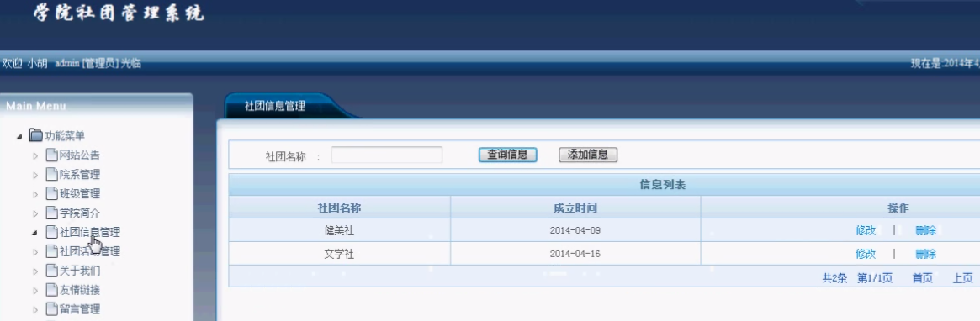Click the 2014-04-09 date cell
Image resolution: width=980 pixels, height=321 pixels.
[x=575, y=230]
